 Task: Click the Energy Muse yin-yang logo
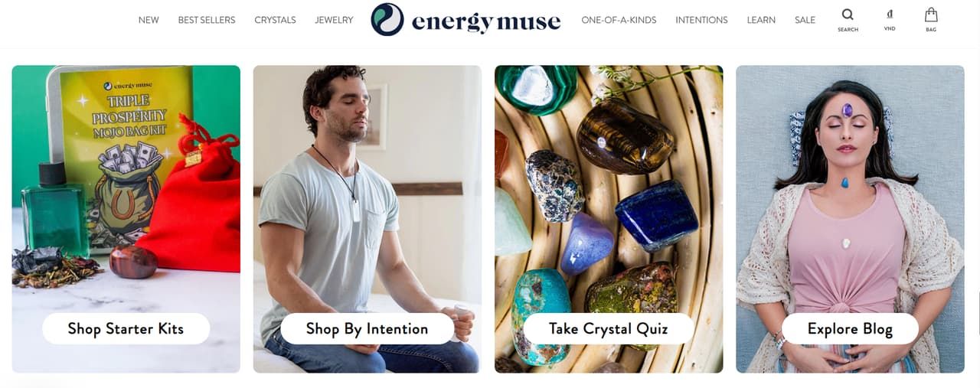tap(387, 20)
